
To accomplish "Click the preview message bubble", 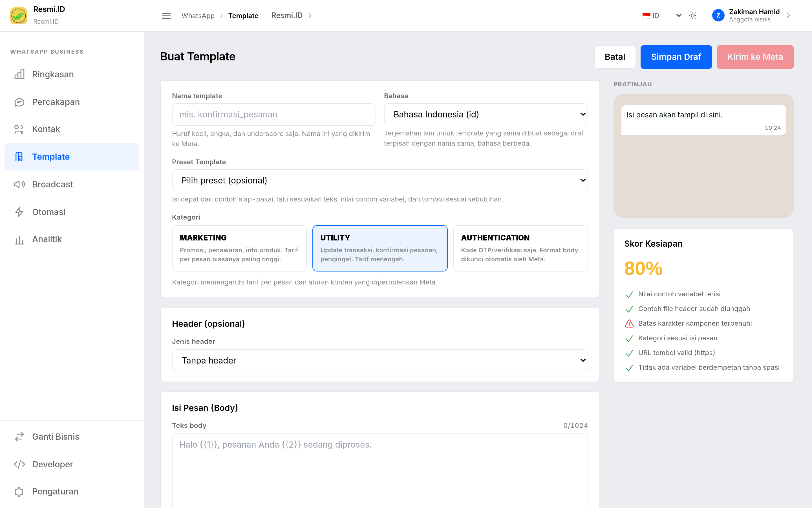I will (x=703, y=120).
